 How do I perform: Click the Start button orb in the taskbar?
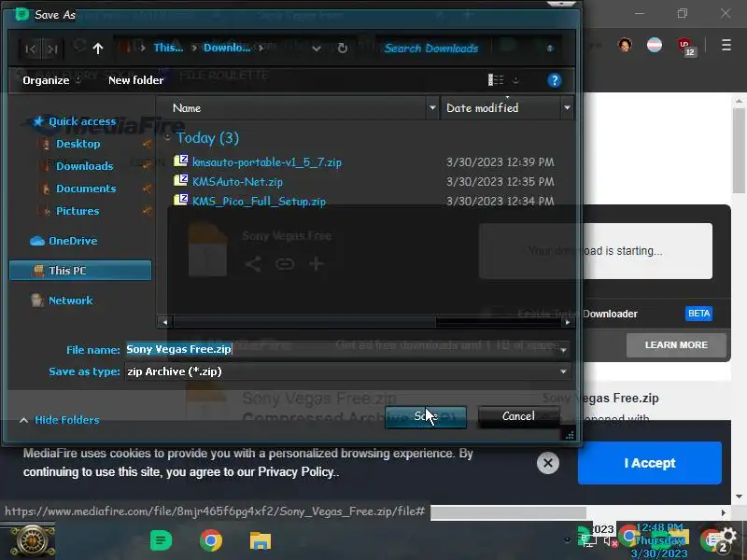click(x=32, y=541)
